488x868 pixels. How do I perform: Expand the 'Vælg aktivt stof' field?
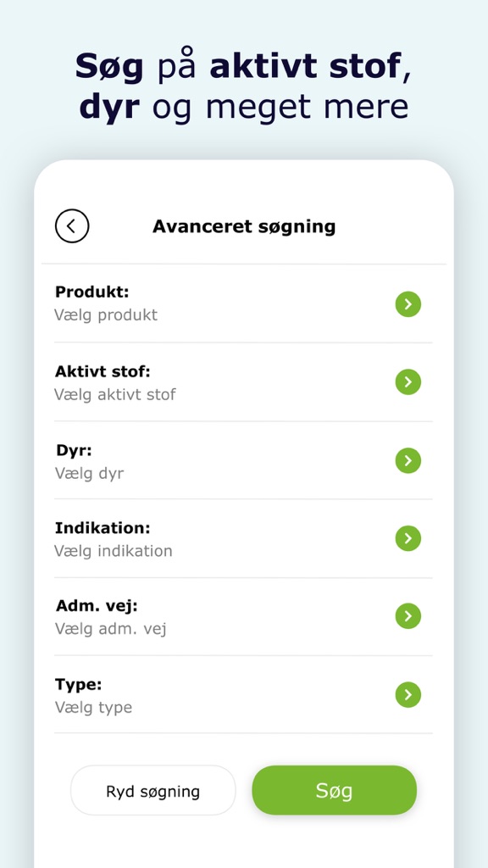(243, 382)
